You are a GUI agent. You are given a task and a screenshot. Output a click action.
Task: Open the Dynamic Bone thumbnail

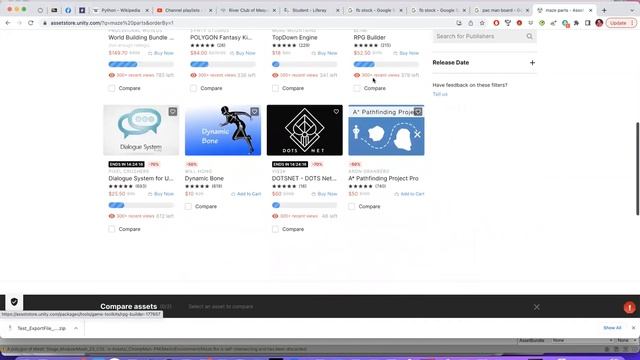tap(223, 130)
